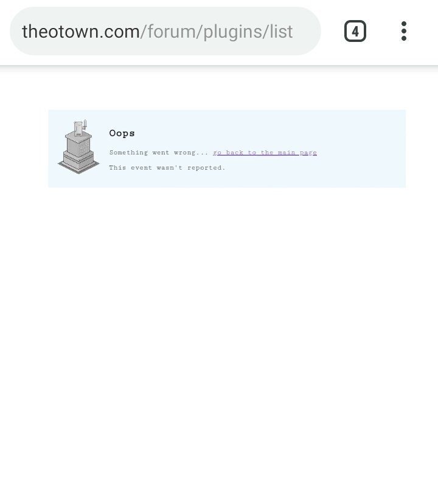Open the tab switcher showing 4 tabs

(355, 31)
